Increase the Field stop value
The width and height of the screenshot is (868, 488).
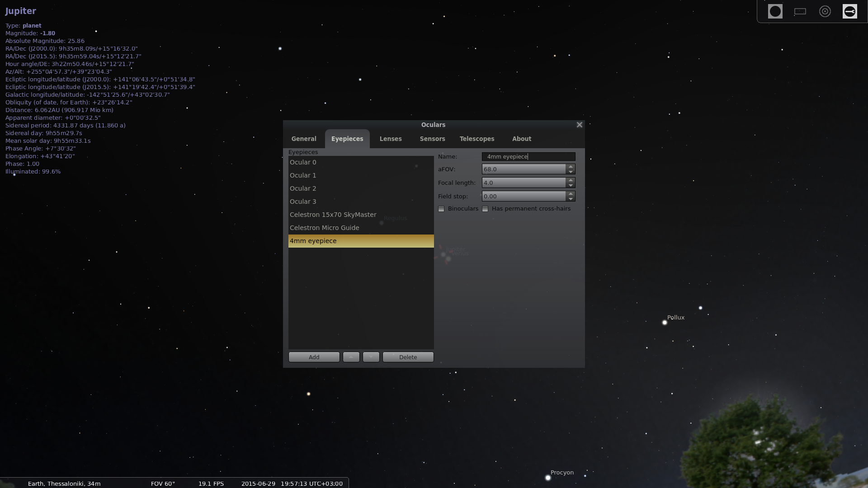[571, 194]
